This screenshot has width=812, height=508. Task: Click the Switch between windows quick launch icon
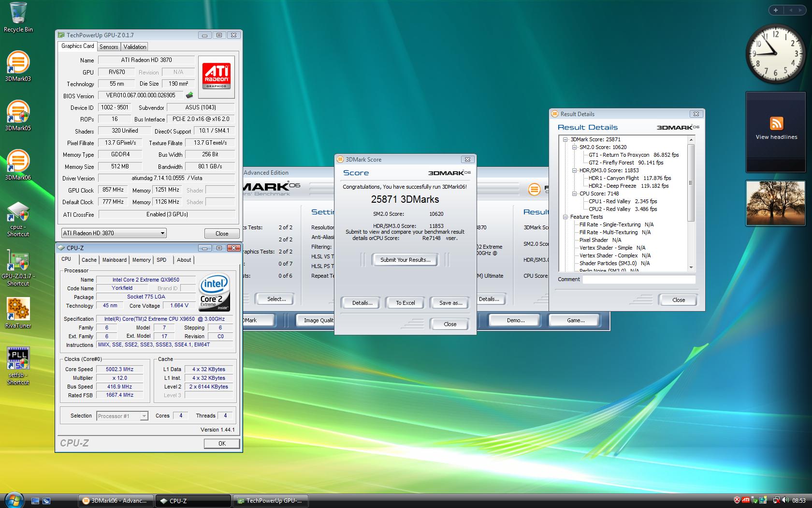click(x=46, y=501)
